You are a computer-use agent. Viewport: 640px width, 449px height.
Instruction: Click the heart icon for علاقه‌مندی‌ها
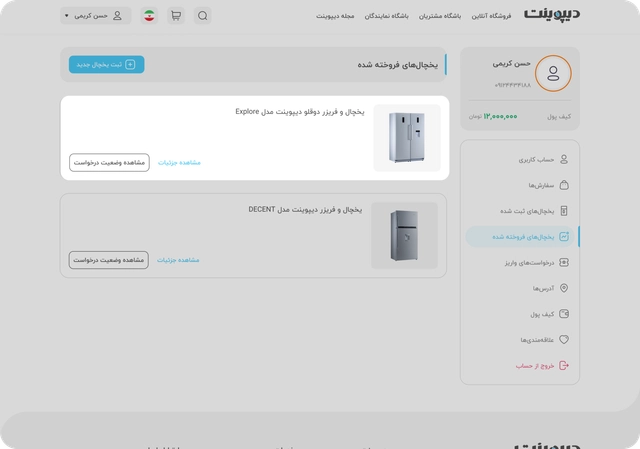coord(564,340)
